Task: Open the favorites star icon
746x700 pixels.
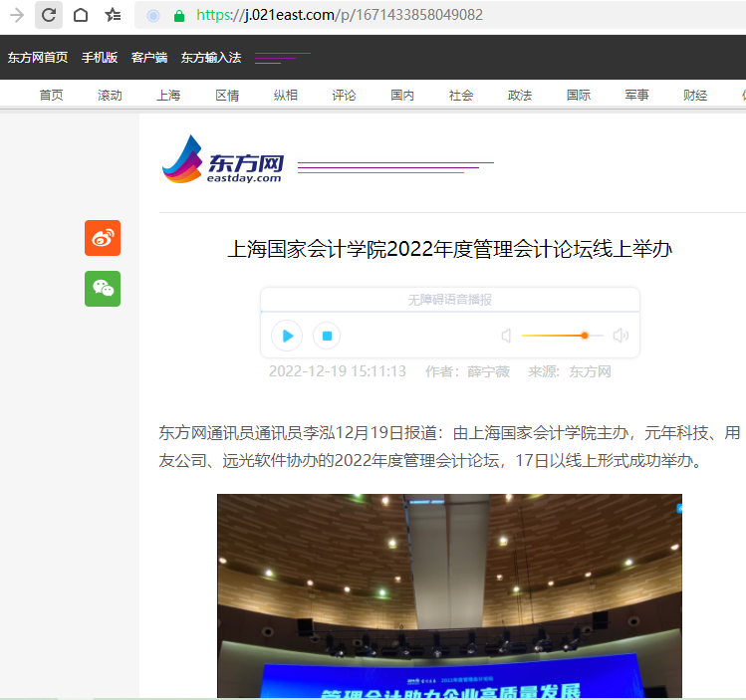Action: 114,15
